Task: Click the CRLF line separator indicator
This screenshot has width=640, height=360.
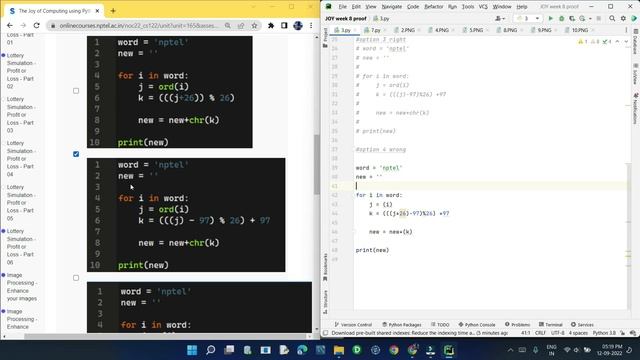Action: click(x=540, y=333)
